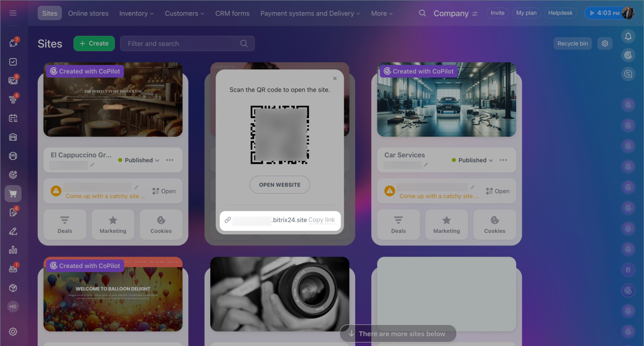Click the notifications bell icon
Screen dimensions: 644x346
tap(628, 36)
